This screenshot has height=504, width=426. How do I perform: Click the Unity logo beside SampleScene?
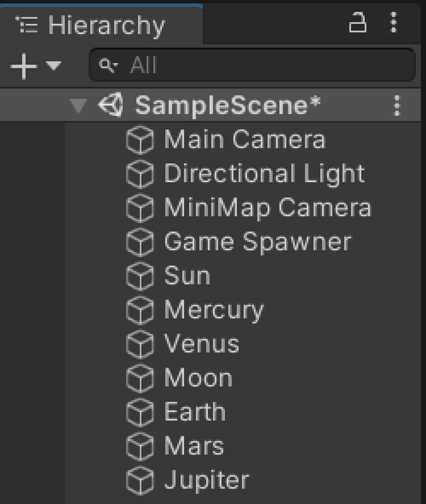click(111, 105)
